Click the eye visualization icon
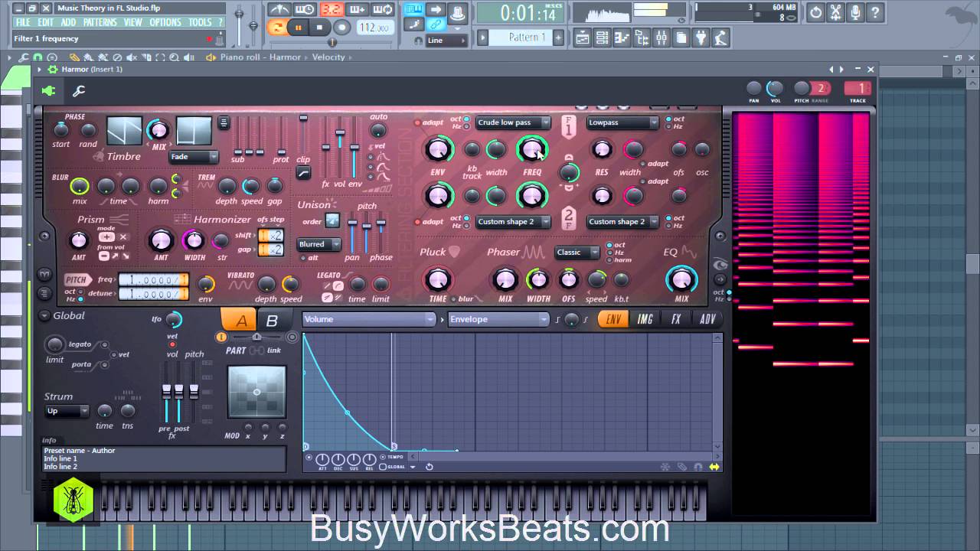This screenshot has height=551, width=980. [x=720, y=265]
